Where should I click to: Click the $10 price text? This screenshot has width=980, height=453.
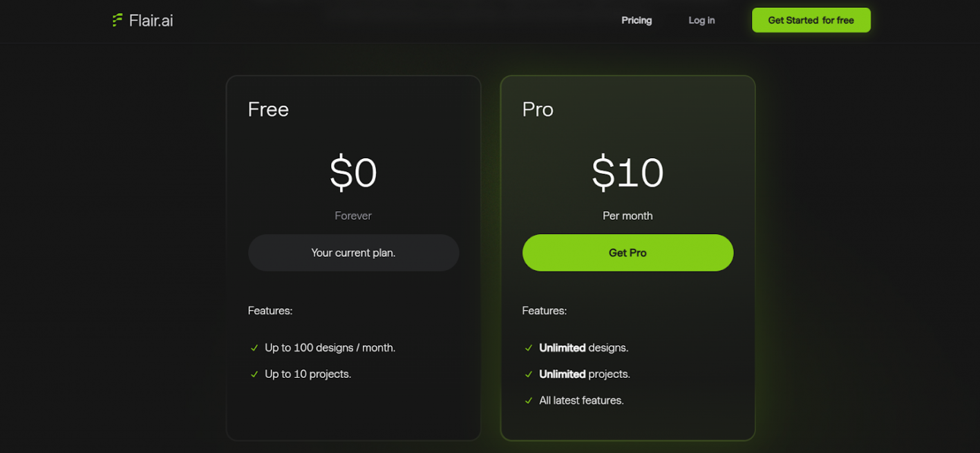tap(628, 173)
